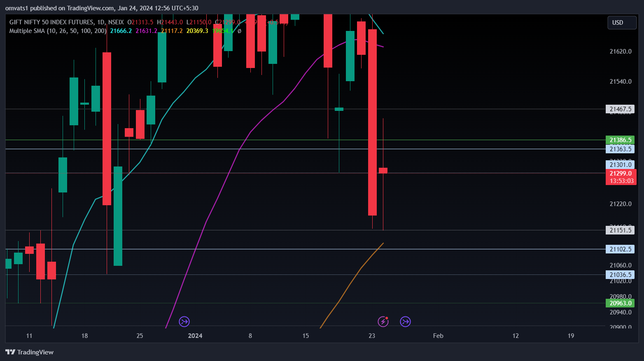This screenshot has width=644, height=361.
Task: Click the 21363.5 price label
Action: point(620,149)
